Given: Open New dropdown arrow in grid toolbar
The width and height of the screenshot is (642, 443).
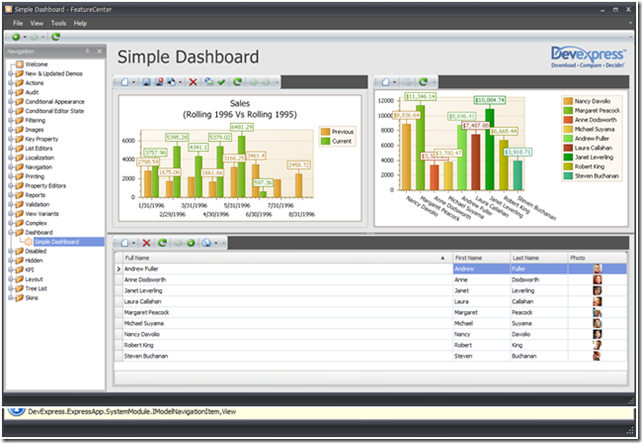Looking at the screenshot, I should tap(133, 243).
